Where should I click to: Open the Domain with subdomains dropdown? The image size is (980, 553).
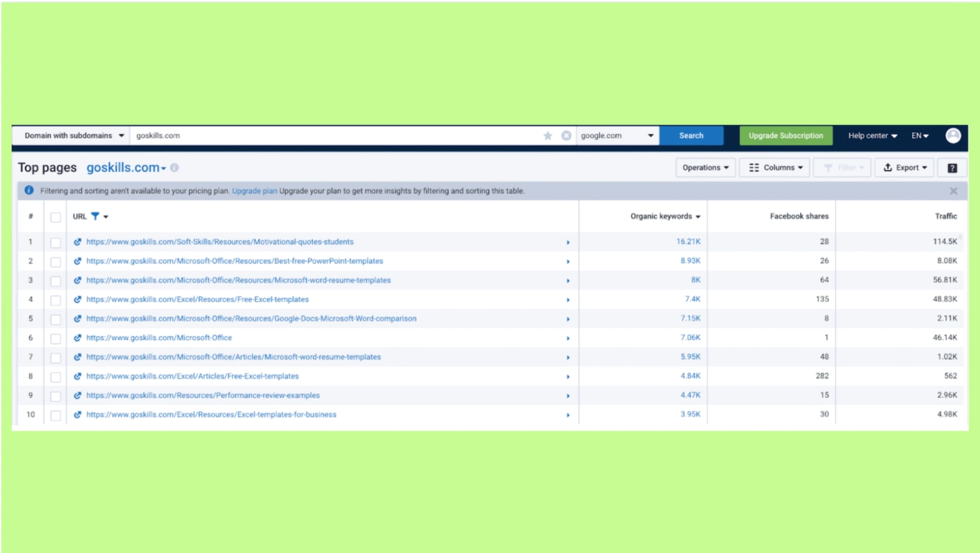pos(74,136)
